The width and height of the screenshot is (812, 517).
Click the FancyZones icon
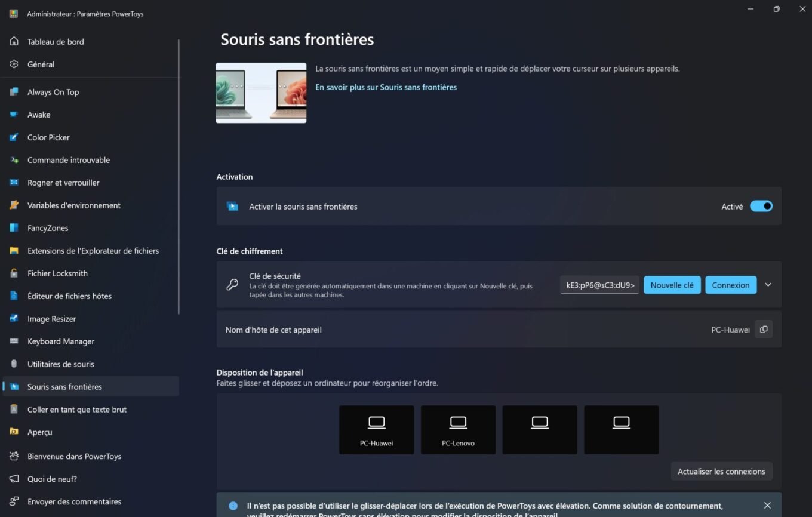click(14, 228)
